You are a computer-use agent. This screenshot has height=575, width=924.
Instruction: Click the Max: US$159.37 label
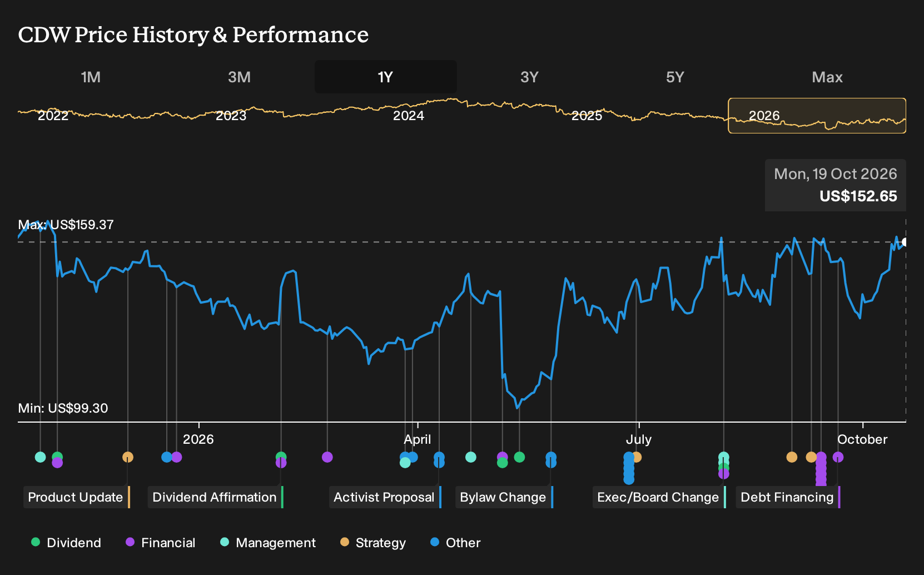pyautogui.click(x=66, y=225)
